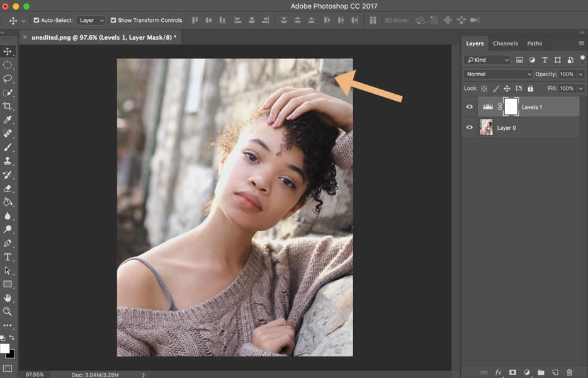
Task: Open layer styles with the fx icon
Action: tap(498, 371)
